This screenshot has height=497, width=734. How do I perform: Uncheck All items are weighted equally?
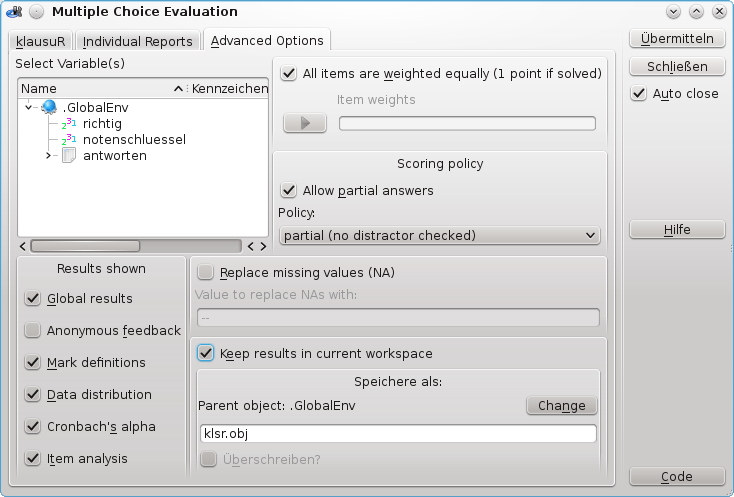pos(289,73)
